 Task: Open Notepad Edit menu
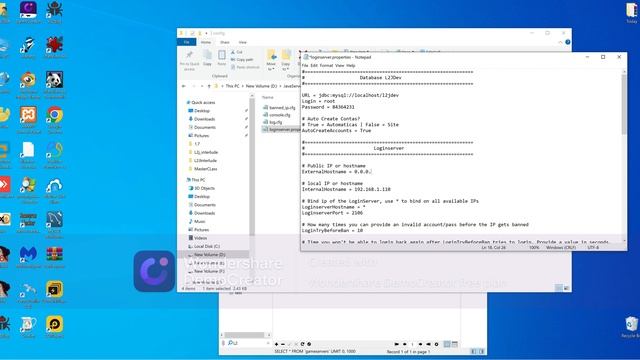(314, 65)
